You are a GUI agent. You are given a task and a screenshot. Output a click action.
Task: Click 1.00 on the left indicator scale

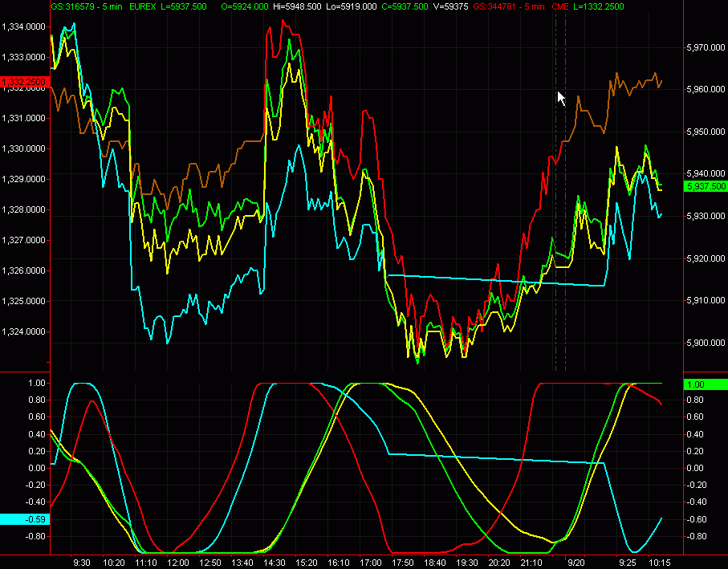(x=36, y=383)
